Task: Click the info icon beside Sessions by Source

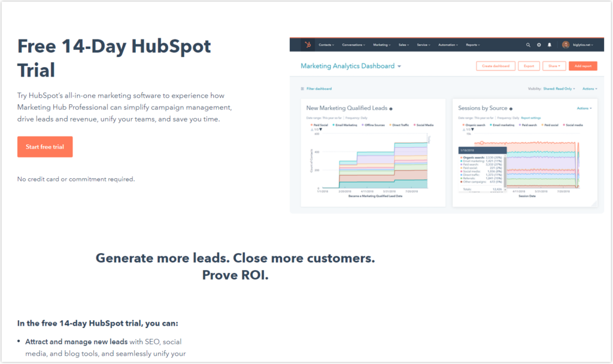Action: tap(511, 109)
